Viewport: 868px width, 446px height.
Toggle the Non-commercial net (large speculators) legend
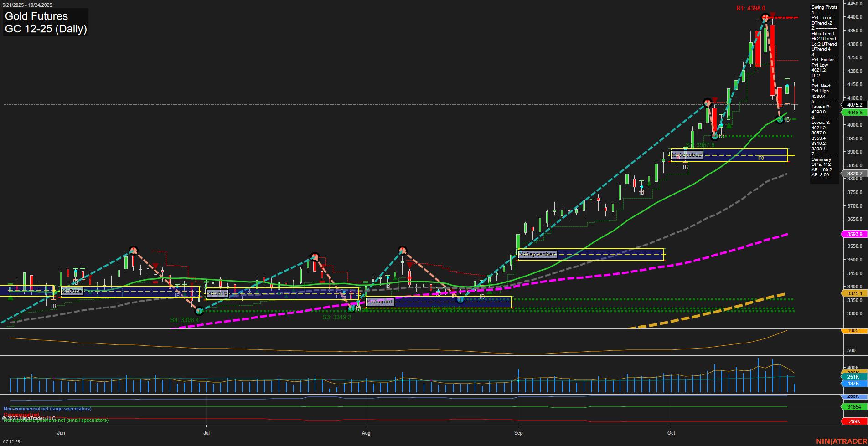[47, 409]
